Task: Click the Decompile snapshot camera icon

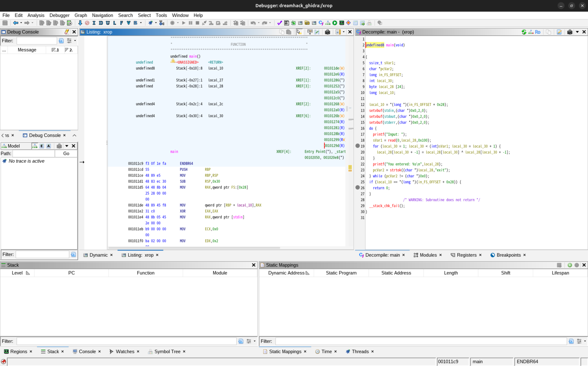Action: (x=570, y=32)
